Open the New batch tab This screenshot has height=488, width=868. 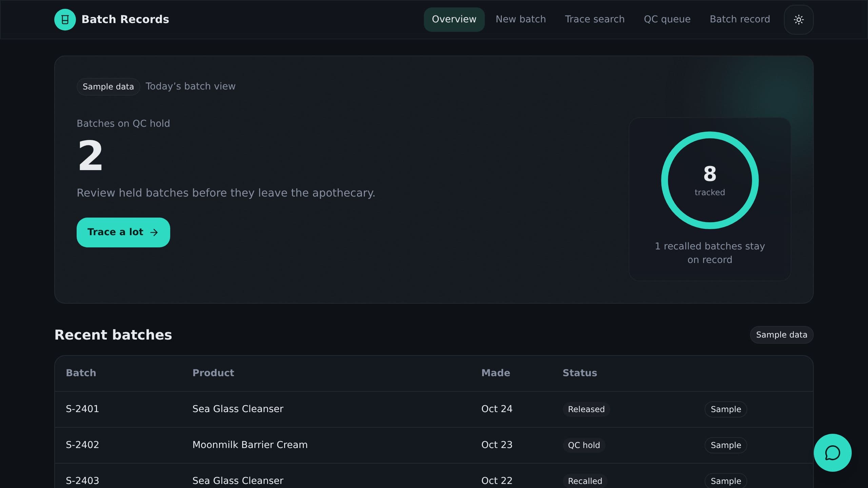(x=521, y=19)
